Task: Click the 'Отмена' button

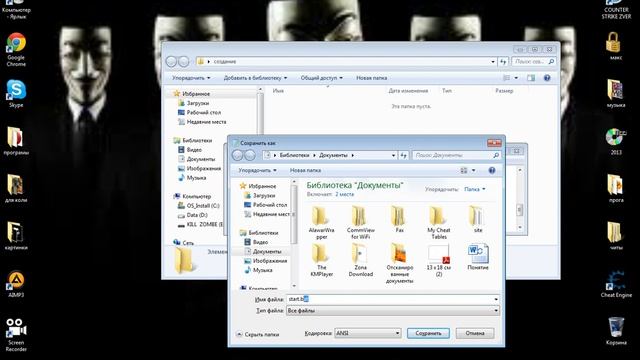Action: pos(475,333)
